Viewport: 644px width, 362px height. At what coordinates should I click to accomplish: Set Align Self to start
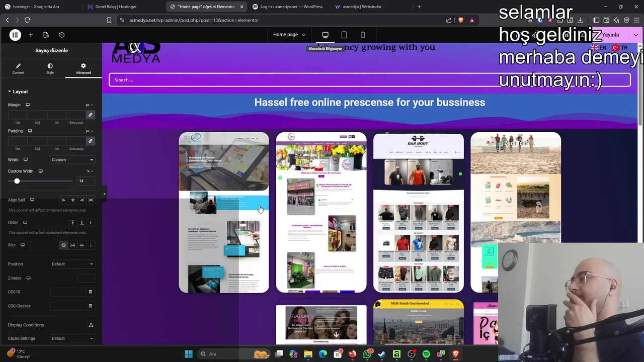[x=63, y=200]
